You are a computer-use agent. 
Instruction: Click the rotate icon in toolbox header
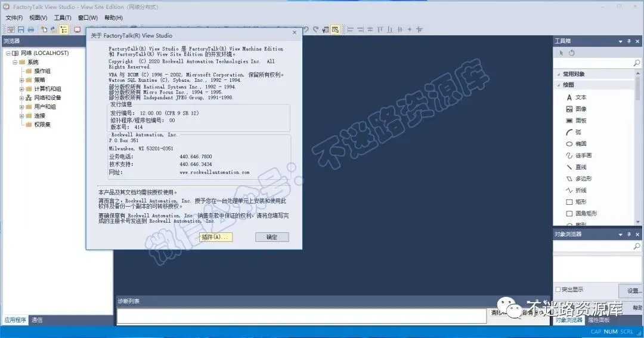[x=571, y=53]
